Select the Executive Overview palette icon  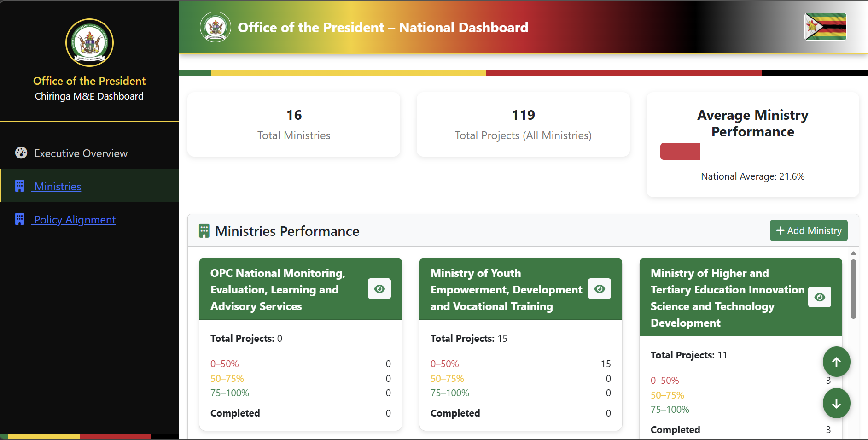21,153
